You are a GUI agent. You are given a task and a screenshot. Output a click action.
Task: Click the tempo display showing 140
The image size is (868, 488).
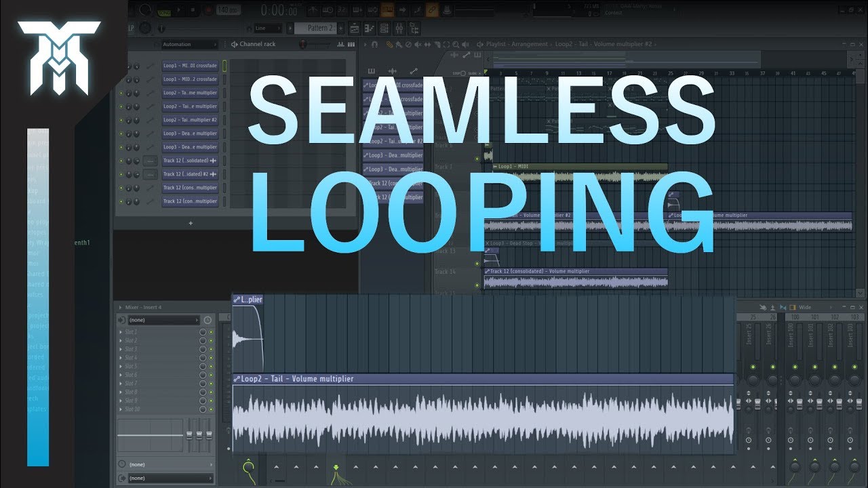pos(228,10)
